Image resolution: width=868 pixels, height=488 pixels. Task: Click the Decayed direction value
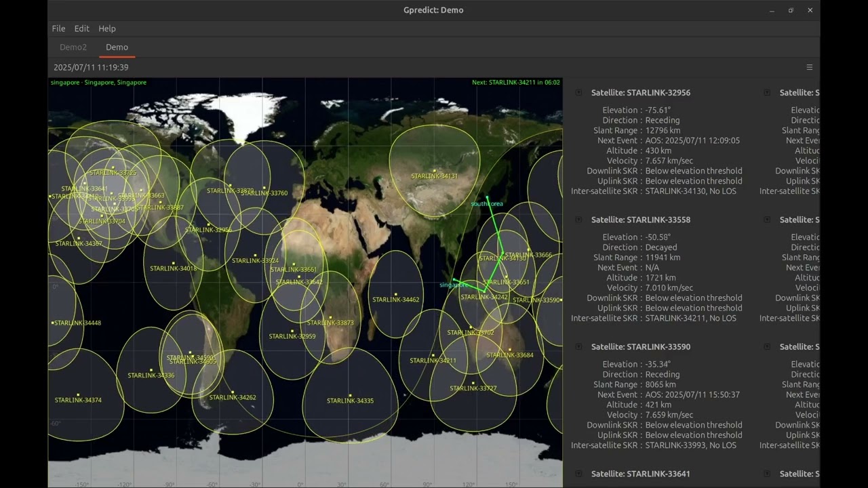[661, 247]
